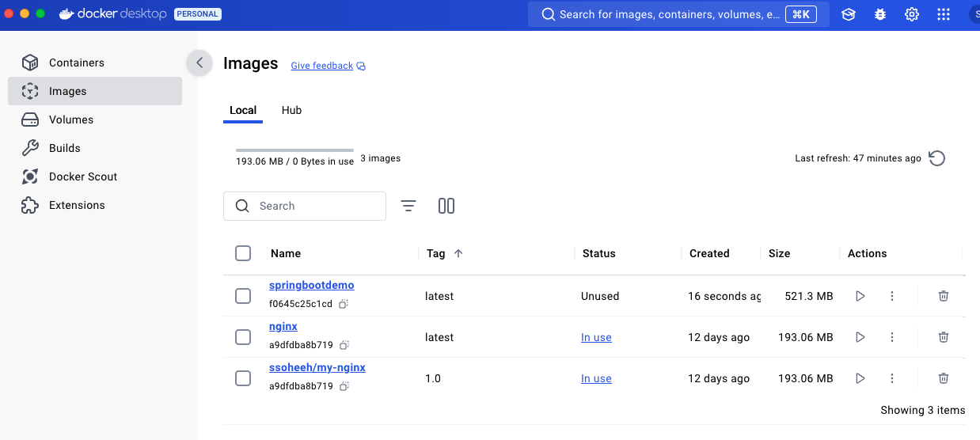Open the apps grid icon in header
The width and height of the screenshot is (980, 440).
point(944,14)
